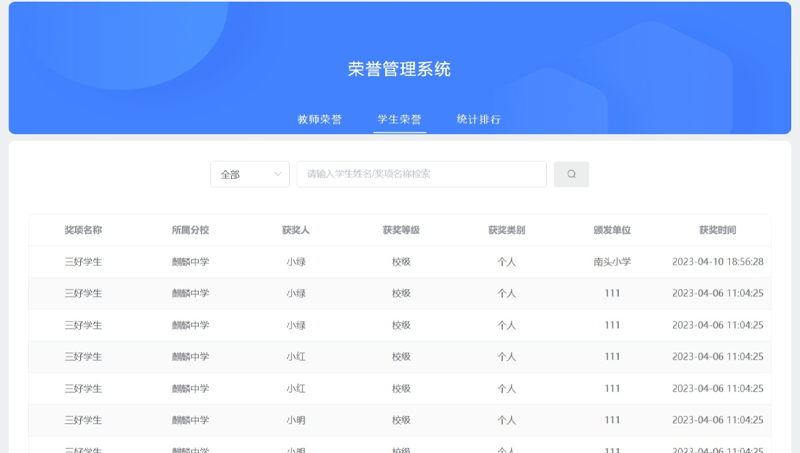Click the 颁发单位 column header
This screenshot has height=453, width=800.
pyautogui.click(x=612, y=230)
